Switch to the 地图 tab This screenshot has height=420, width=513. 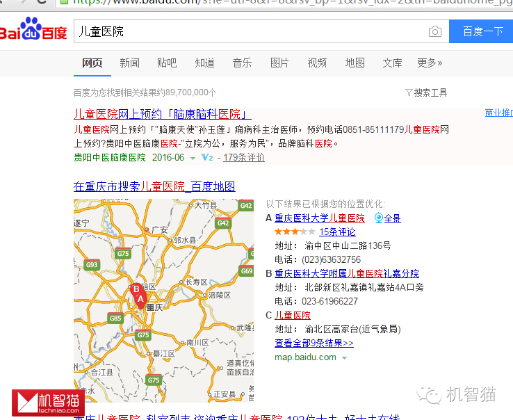click(x=355, y=63)
